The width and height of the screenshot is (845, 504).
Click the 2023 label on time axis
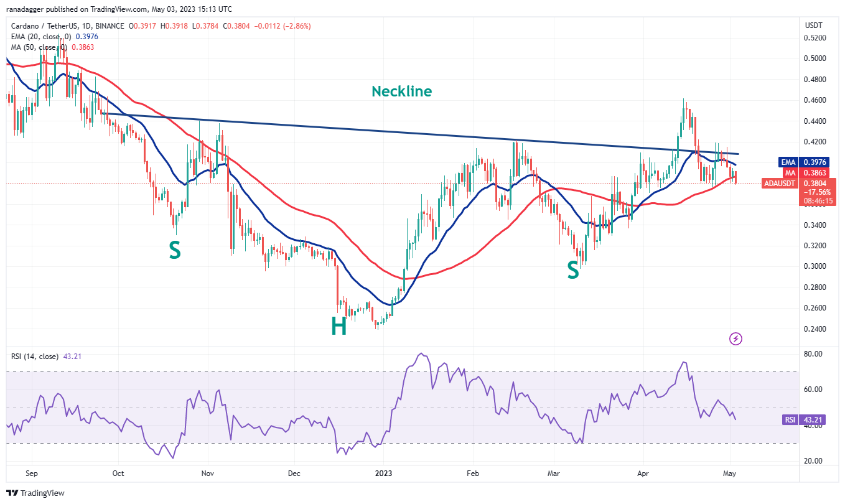383,473
